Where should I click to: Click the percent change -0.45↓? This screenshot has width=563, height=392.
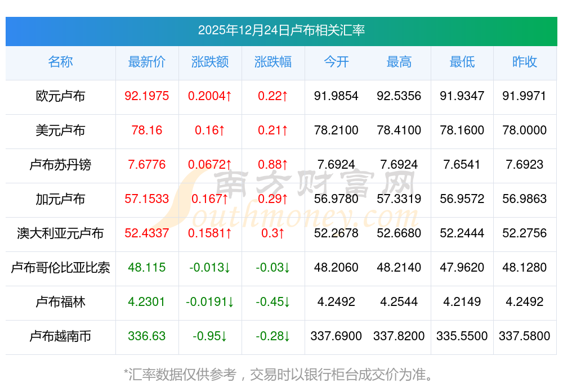273,301
